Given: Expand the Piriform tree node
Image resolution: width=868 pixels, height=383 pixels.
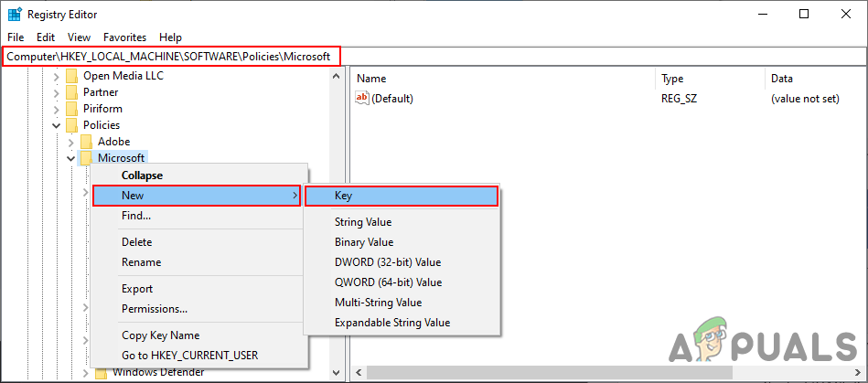Looking at the screenshot, I should (x=57, y=109).
